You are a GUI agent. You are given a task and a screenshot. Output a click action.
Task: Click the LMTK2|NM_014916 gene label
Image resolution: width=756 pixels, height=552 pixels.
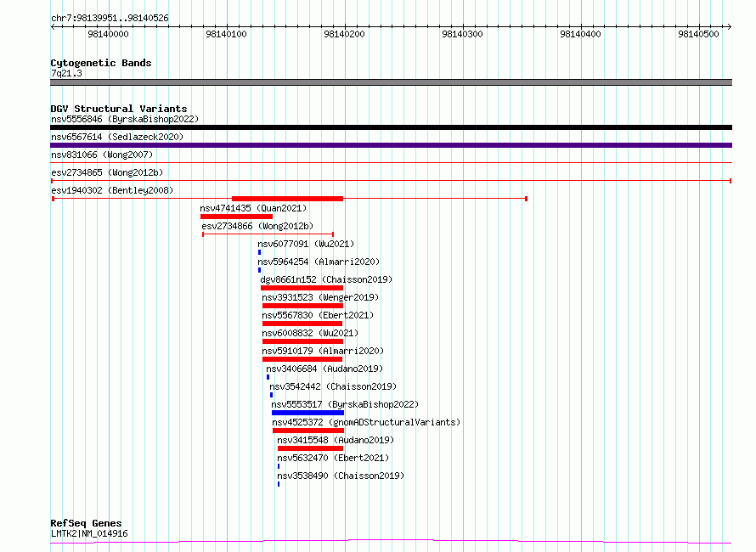[x=90, y=533]
